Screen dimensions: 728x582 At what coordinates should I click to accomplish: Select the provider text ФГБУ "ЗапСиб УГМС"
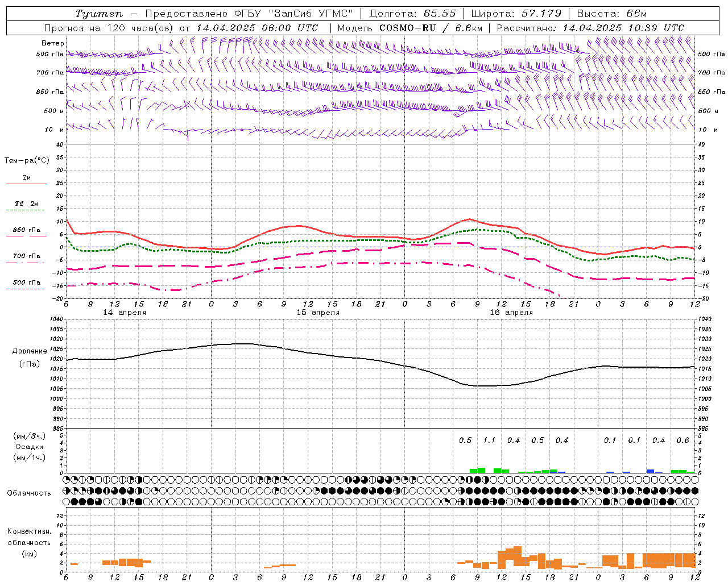pos(294,14)
